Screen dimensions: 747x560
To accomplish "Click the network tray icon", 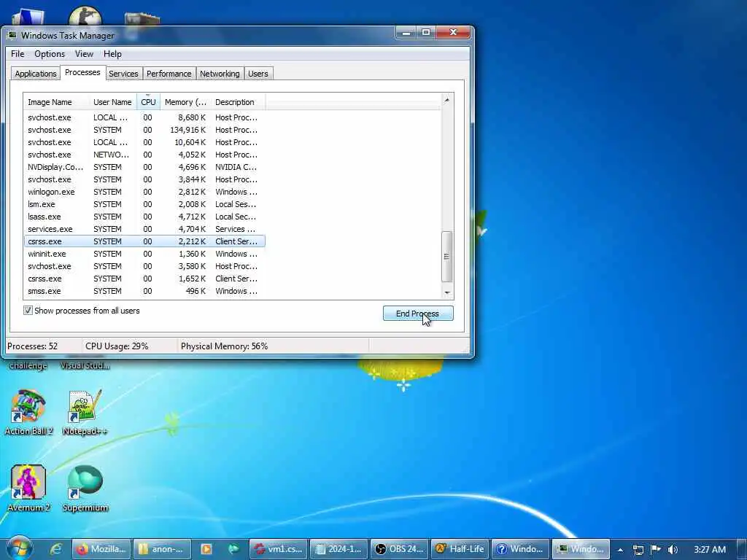I will 638,550.
